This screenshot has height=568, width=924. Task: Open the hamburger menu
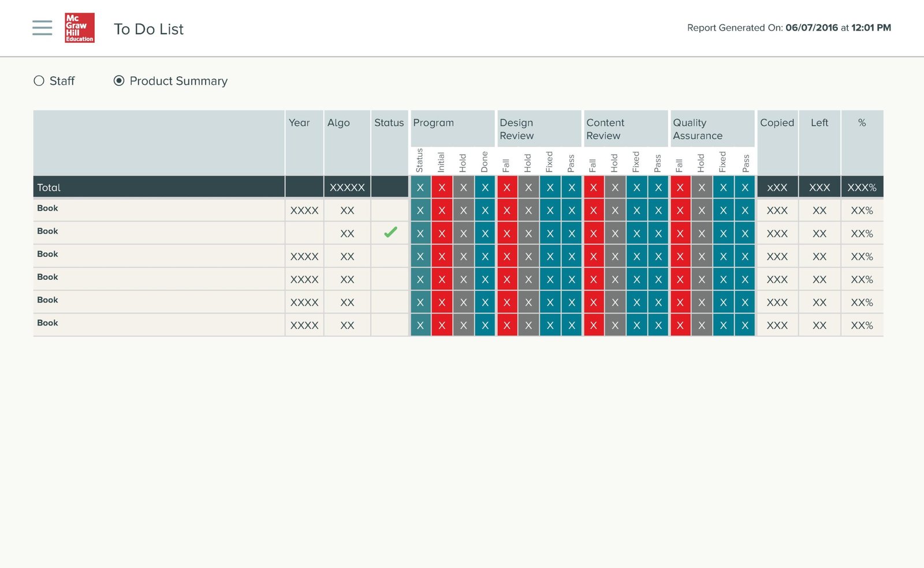pos(42,28)
